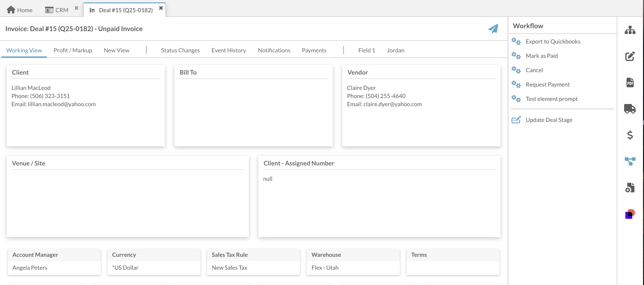Click Request Payment workflow action
644x285 pixels.
548,85
